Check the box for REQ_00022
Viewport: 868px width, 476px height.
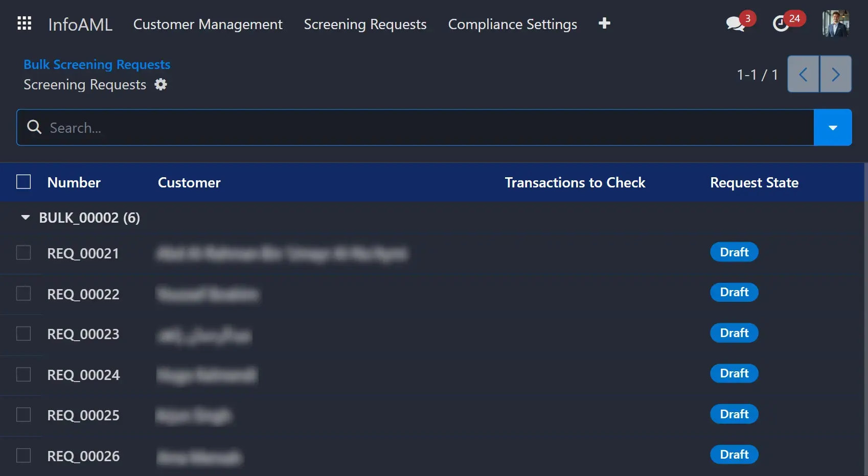pos(24,293)
